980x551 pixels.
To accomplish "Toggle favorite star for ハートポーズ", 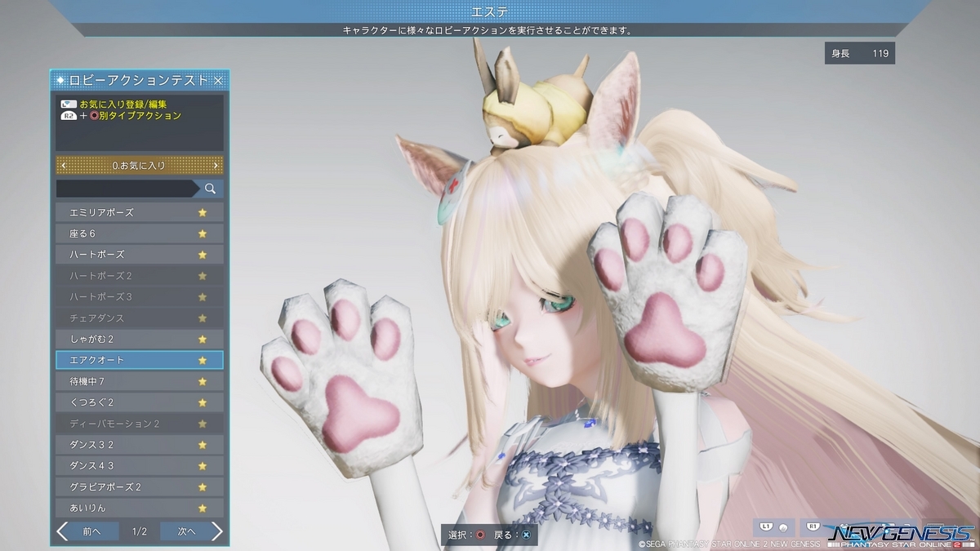I will 203,255.
